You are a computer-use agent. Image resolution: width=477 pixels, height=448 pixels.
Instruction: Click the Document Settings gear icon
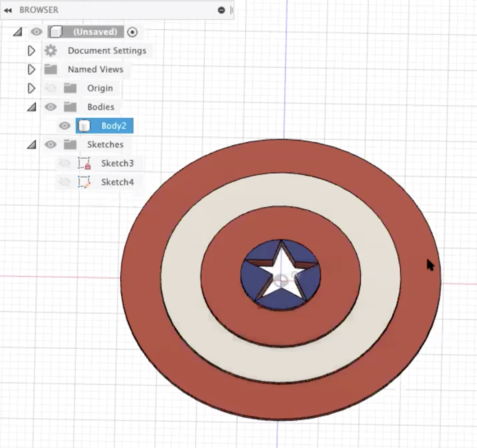point(50,51)
